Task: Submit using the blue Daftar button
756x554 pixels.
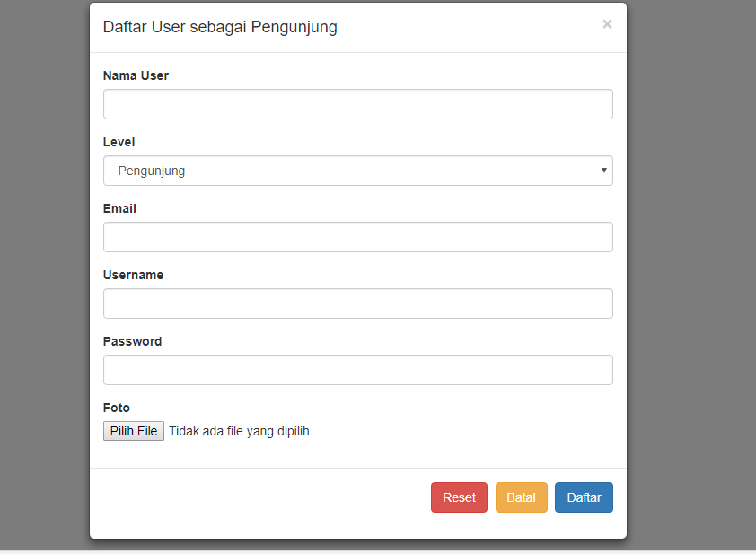Action: pyautogui.click(x=584, y=497)
